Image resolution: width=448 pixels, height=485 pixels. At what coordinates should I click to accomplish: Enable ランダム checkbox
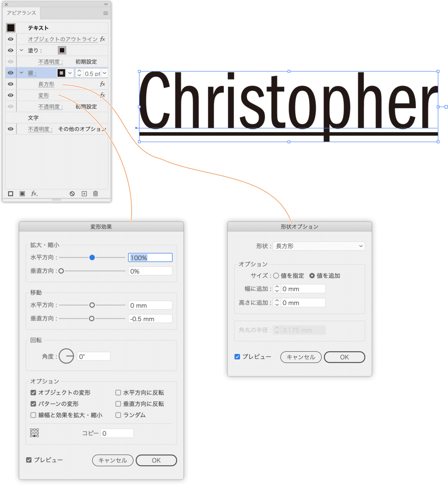(118, 415)
